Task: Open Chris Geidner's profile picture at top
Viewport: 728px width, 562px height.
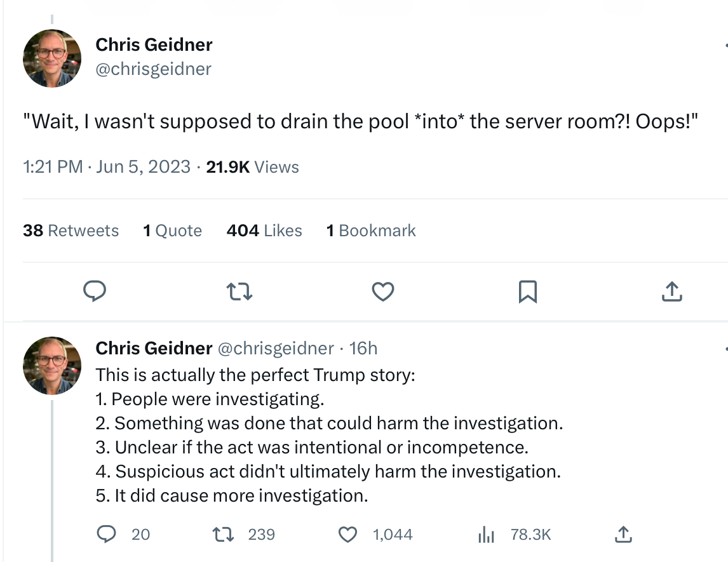Action: [52, 58]
